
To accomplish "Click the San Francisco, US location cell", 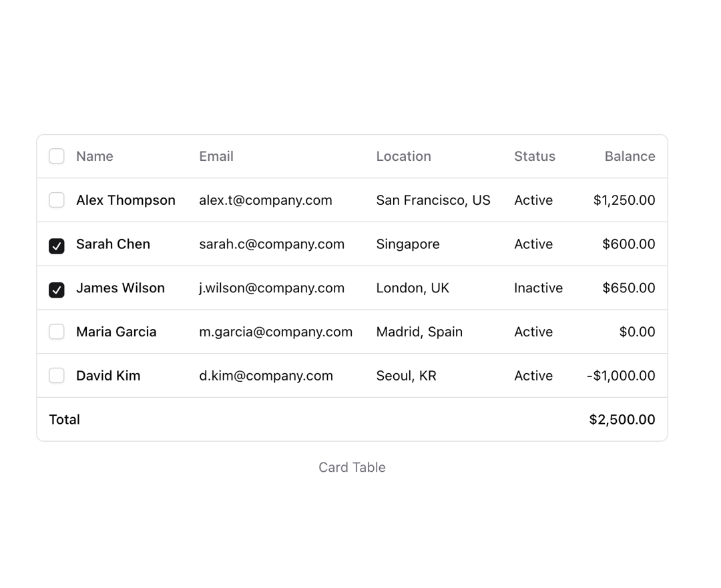I will [433, 200].
